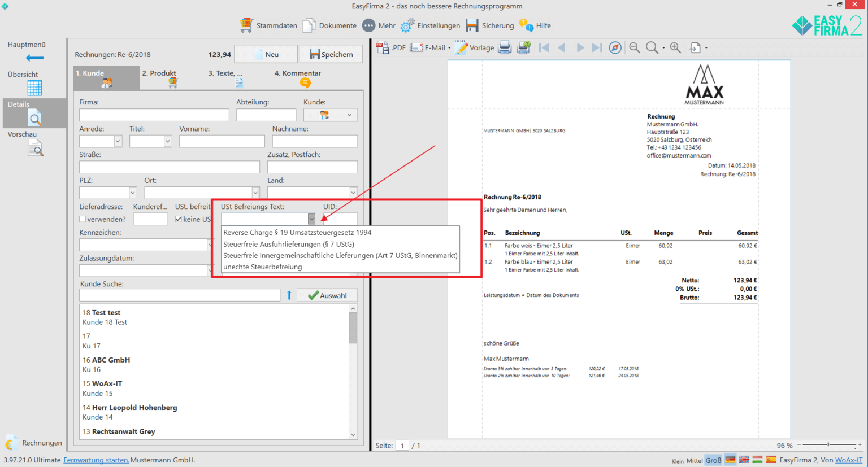Click the Speichern button
Viewport: 868px width, 467px height.
point(331,54)
